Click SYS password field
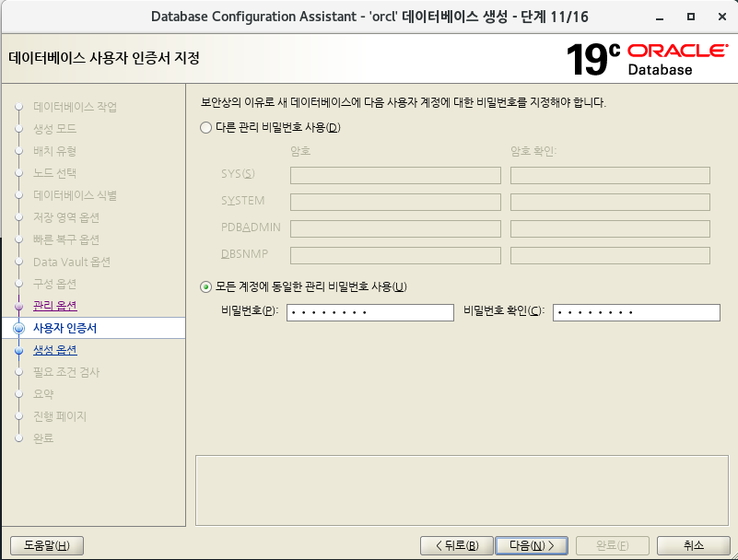The height and width of the screenshot is (560, 738). (x=395, y=176)
